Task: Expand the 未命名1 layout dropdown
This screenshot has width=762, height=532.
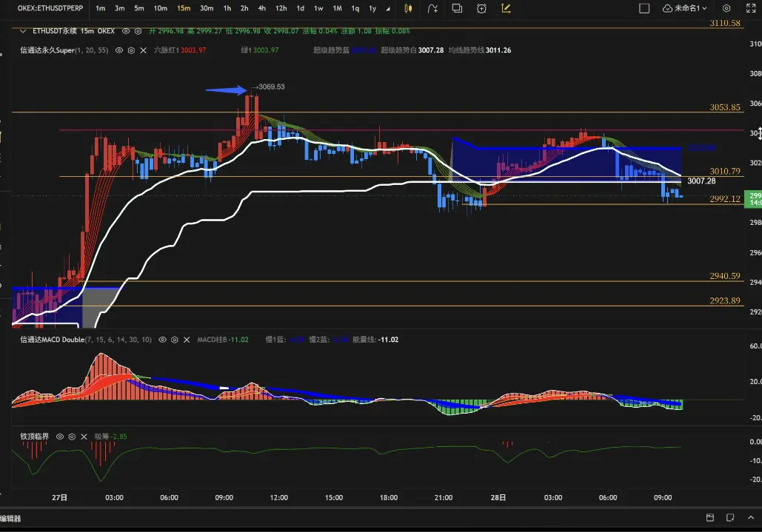Action: click(685, 8)
